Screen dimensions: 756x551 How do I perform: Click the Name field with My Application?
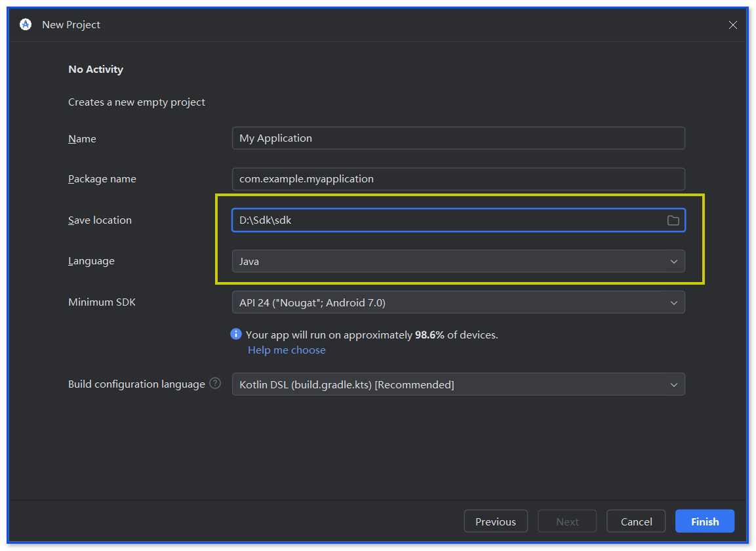click(458, 138)
